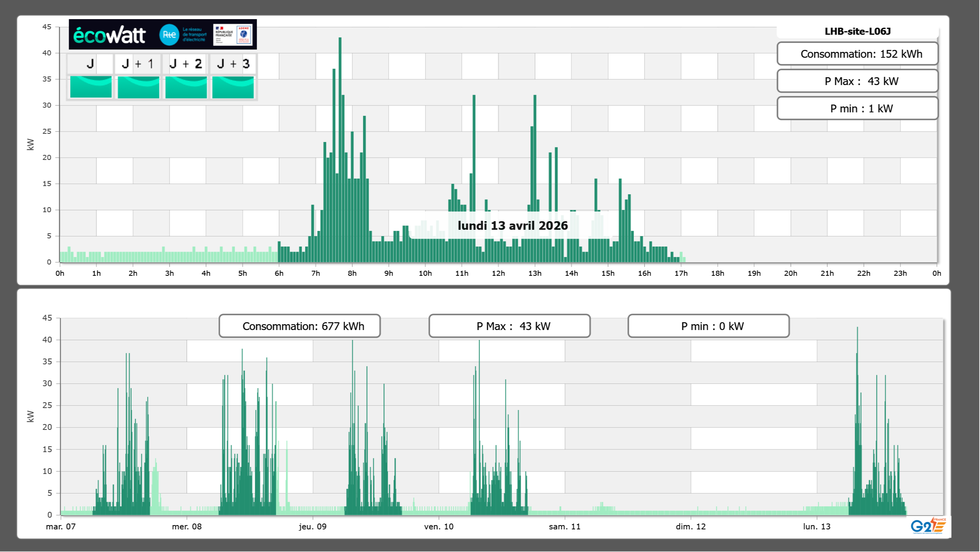Screen dimensions: 980x552
Task: Click the green J+1 signal tile
Action: [138, 87]
